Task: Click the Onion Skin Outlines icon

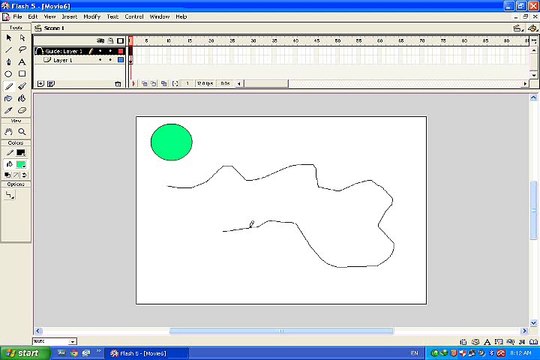Action: tap(154, 83)
